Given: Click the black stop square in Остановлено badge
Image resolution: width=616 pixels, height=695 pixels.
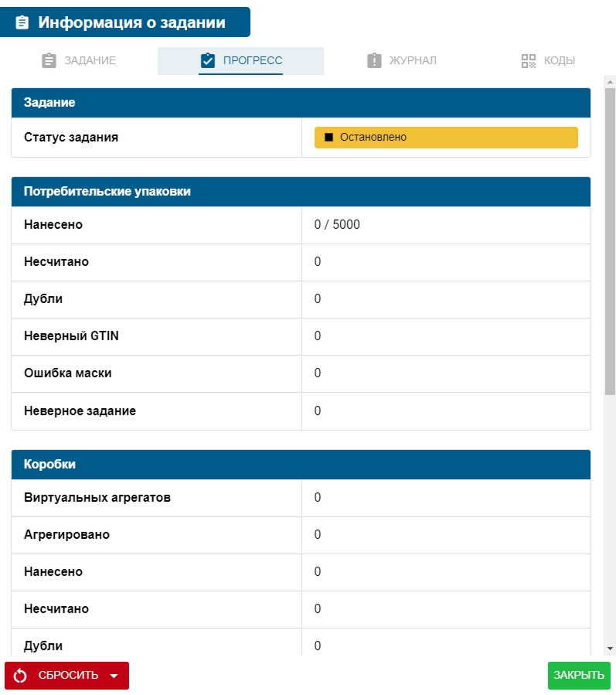Looking at the screenshot, I should (x=326, y=137).
